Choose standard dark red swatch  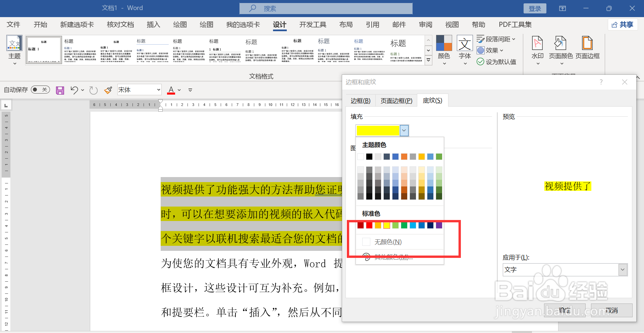point(361,225)
